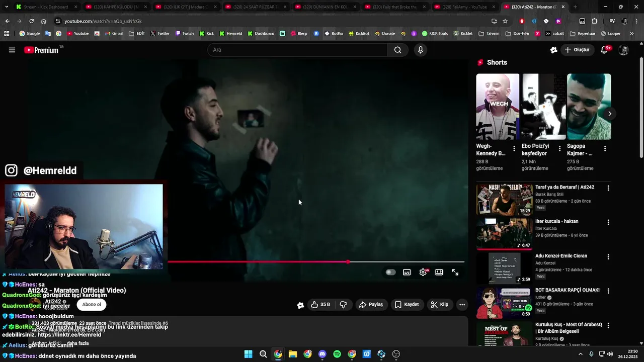Open more actions menu next to Klip
Viewport: 644px width, 362px height.
462,304
